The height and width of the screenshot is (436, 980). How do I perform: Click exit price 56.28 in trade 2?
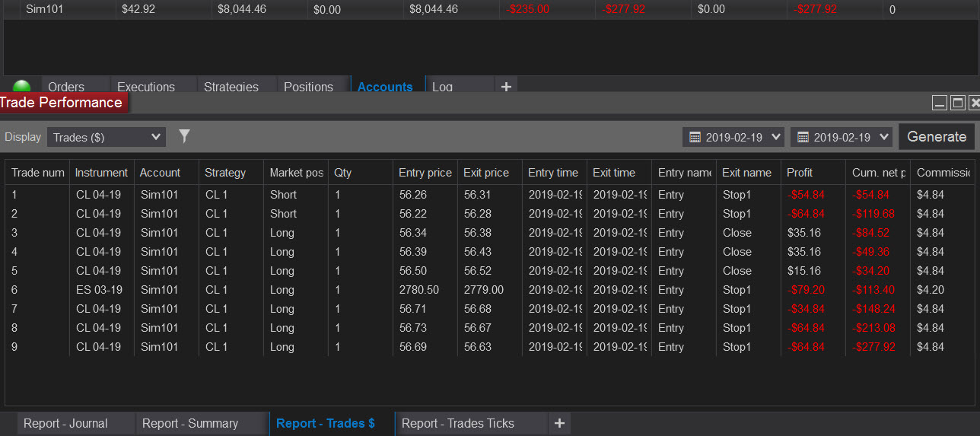point(478,214)
